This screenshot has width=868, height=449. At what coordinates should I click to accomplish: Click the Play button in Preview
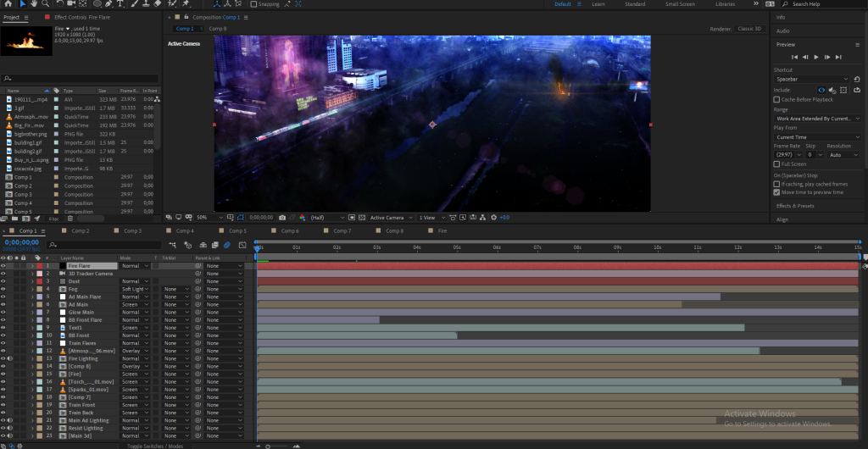pyautogui.click(x=815, y=57)
